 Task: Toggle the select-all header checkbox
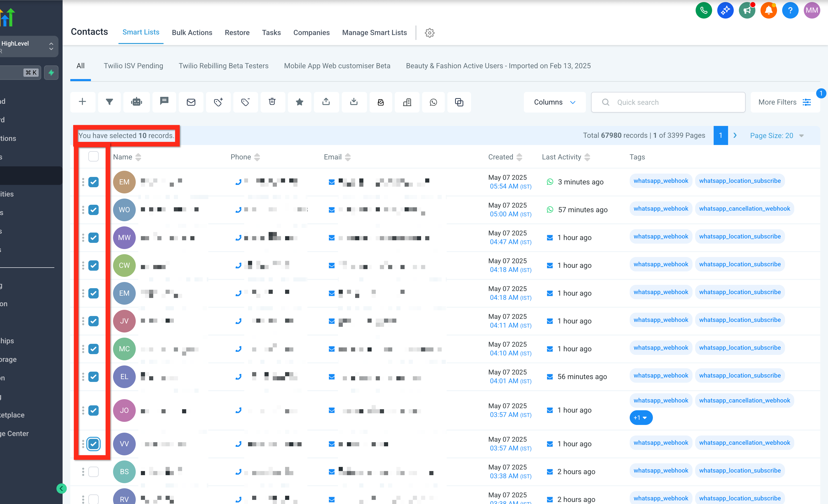point(93,157)
